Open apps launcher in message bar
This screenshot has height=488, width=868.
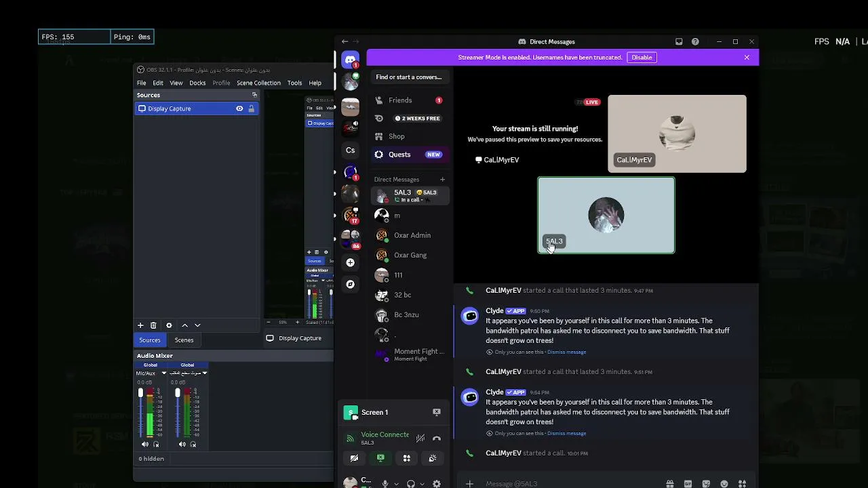pyautogui.click(x=743, y=483)
